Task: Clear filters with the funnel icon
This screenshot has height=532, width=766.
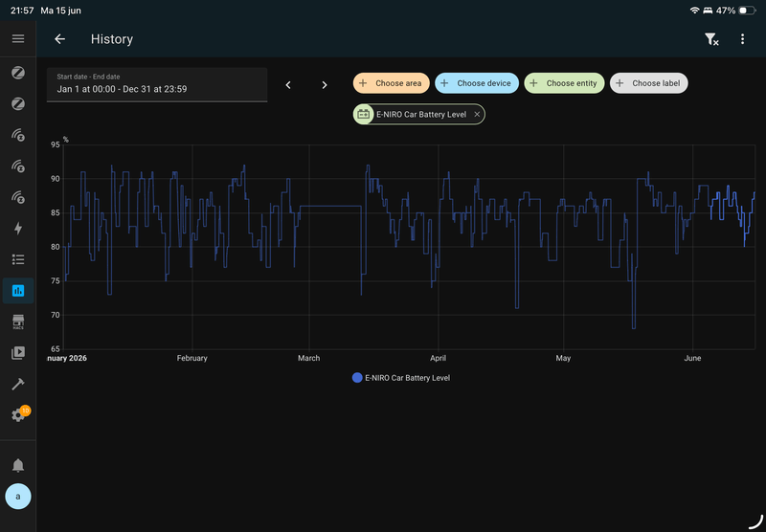Action: point(711,39)
